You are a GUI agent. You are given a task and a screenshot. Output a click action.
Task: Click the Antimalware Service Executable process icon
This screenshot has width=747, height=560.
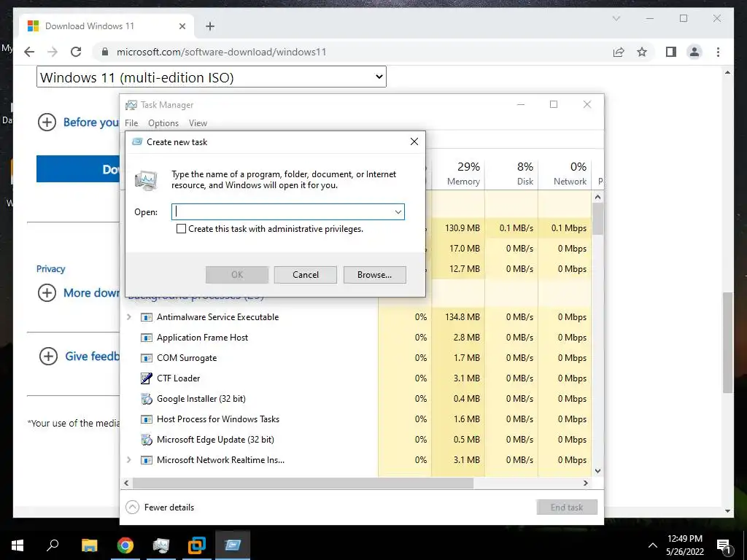pyautogui.click(x=146, y=317)
